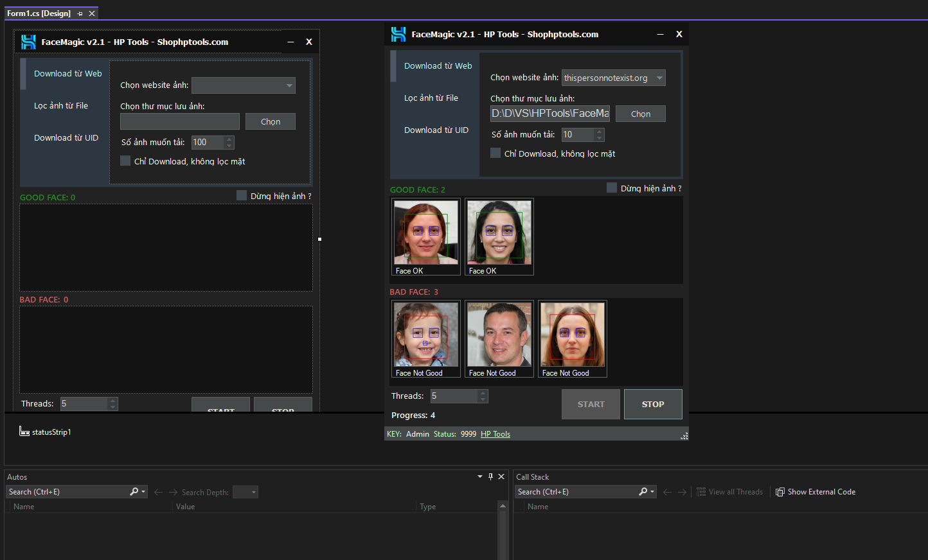Pin the Form1.cs [Design] tab
The width and height of the screenshot is (928, 560).
80,13
